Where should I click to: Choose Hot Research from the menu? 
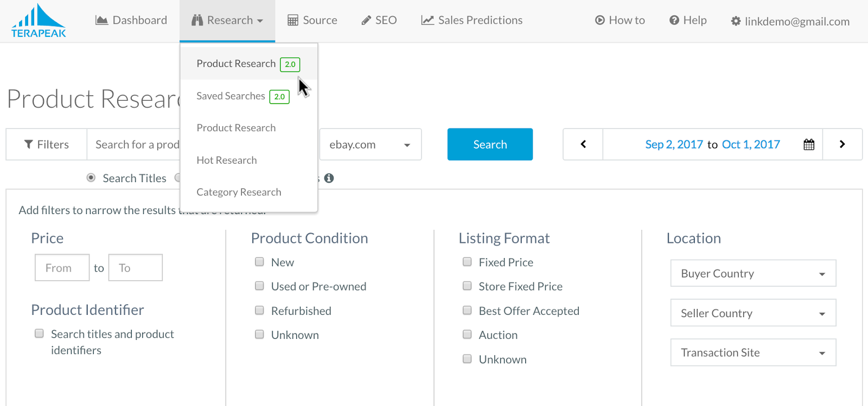click(x=227, y=160)
